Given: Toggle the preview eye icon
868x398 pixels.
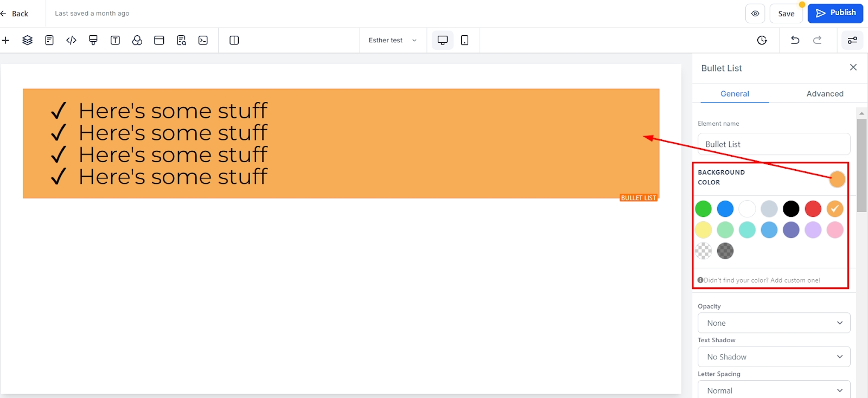Looking at the screenshot, I should tap(755, 14).
